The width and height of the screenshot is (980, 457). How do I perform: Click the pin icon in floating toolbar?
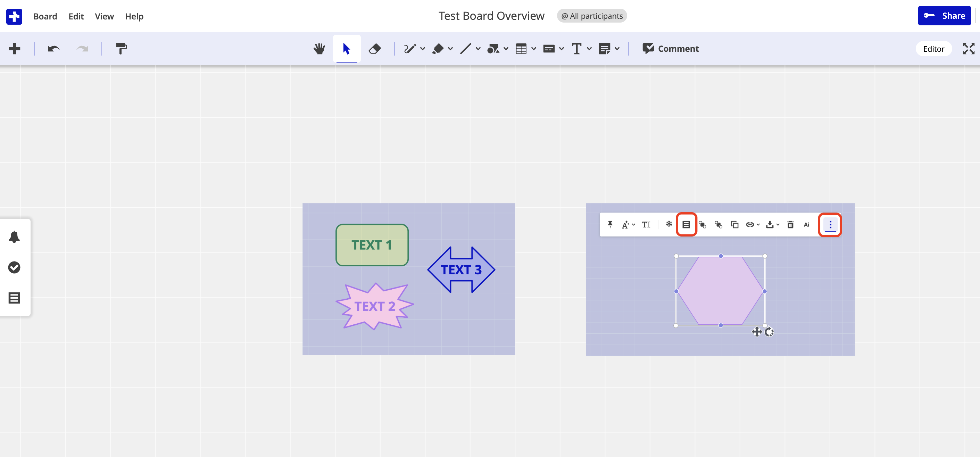pyautogui.click(x=610, y=224)
